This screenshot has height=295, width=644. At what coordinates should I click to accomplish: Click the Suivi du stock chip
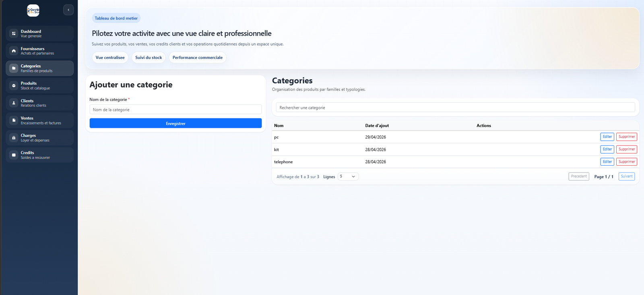(149, 58)
